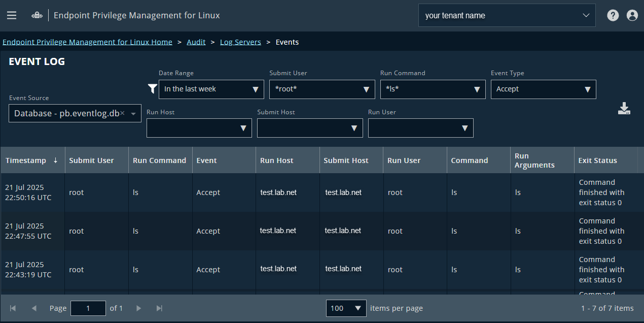This screenshot has width=644, height=323.
Task: Click the 1 - 7 of 7 items label
Action: tap(607, 308)
